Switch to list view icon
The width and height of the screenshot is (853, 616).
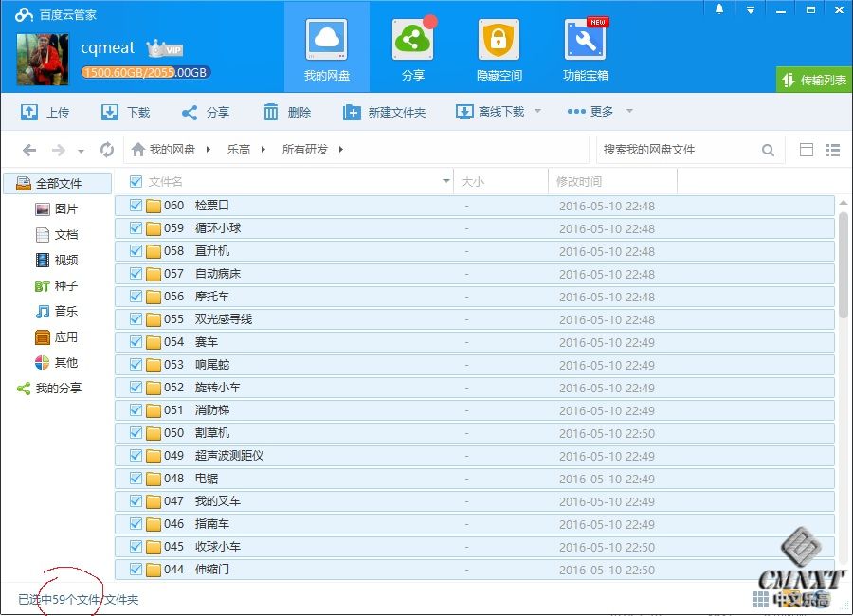[833, 150]
